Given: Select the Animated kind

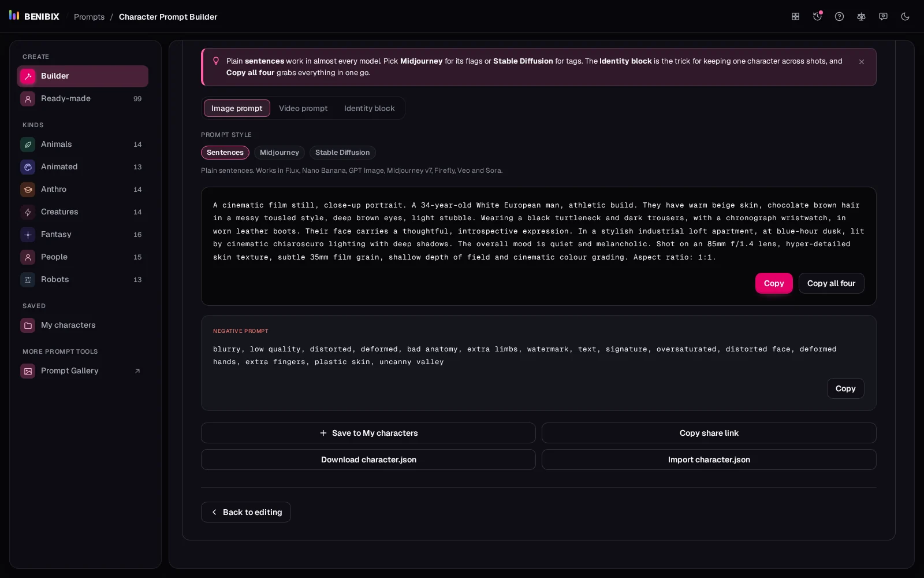Looking at the screenshot, I should click(83, 167).
